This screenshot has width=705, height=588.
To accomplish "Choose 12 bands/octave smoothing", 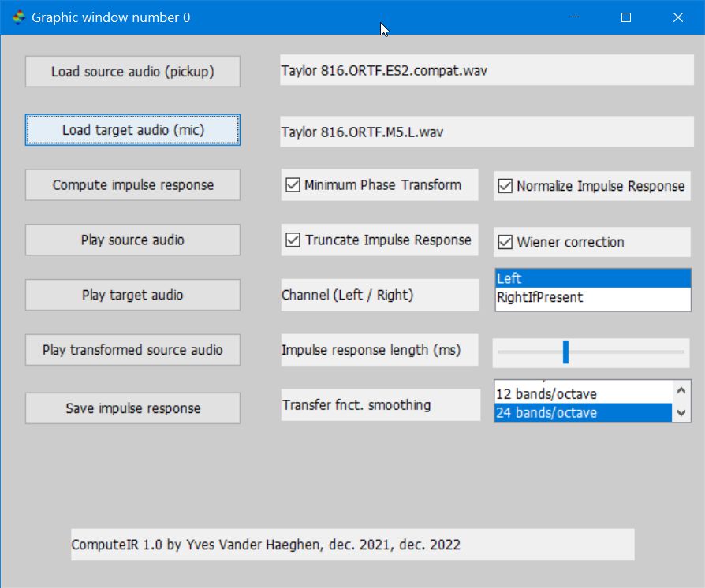I will click(583, 394).
